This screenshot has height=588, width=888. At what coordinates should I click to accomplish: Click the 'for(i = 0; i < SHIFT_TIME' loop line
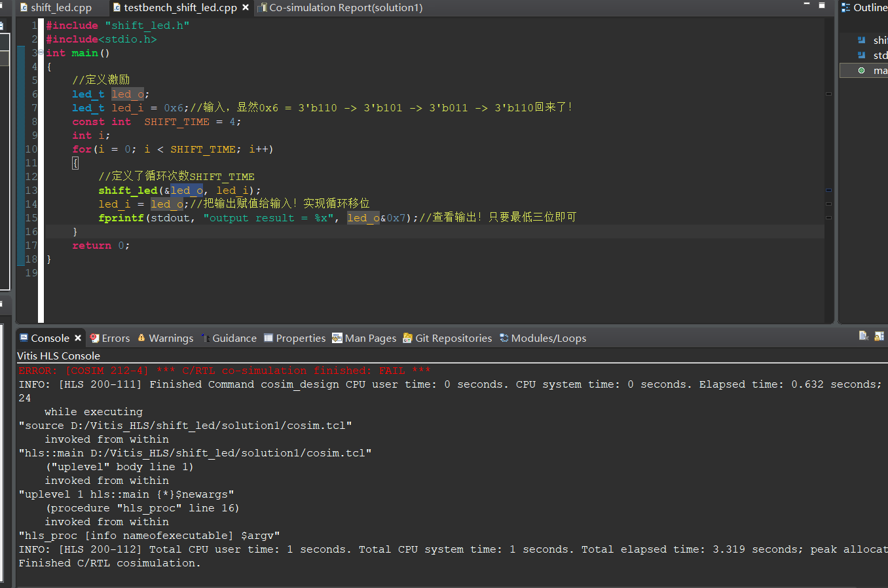point(173,149)
